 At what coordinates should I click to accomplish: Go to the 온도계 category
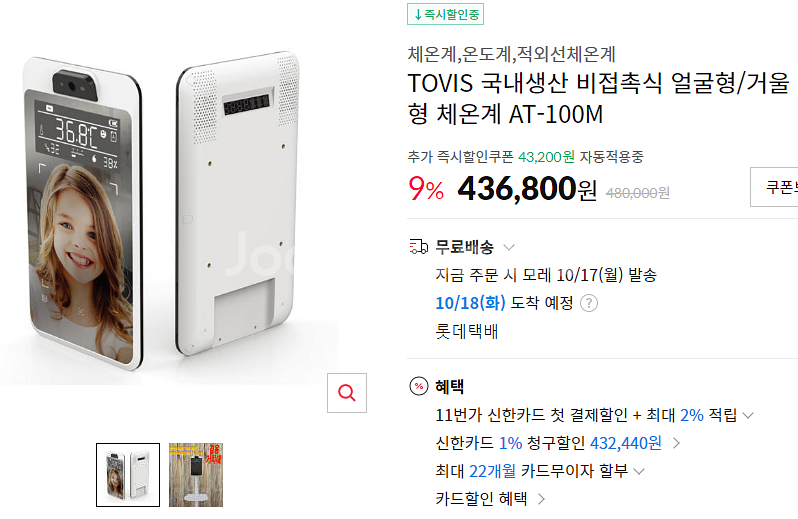point(486,54)
